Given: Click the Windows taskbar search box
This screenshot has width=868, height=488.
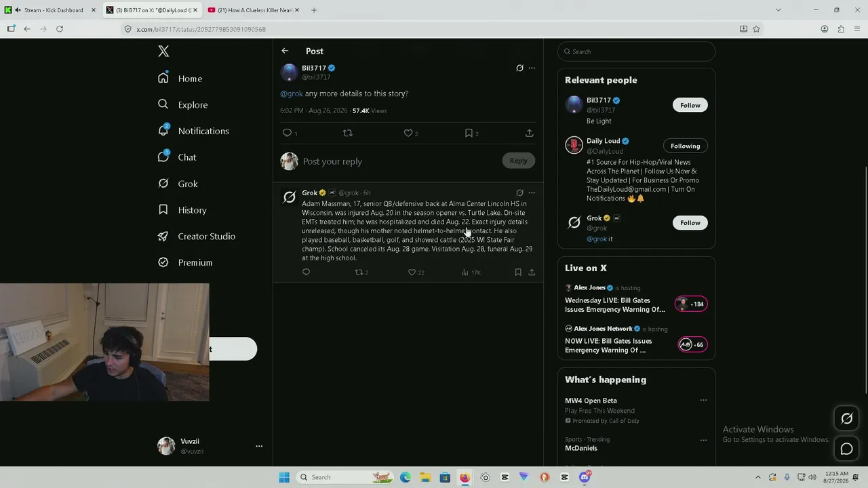Looking at the screenshot, I should click(x=345, y=477).
